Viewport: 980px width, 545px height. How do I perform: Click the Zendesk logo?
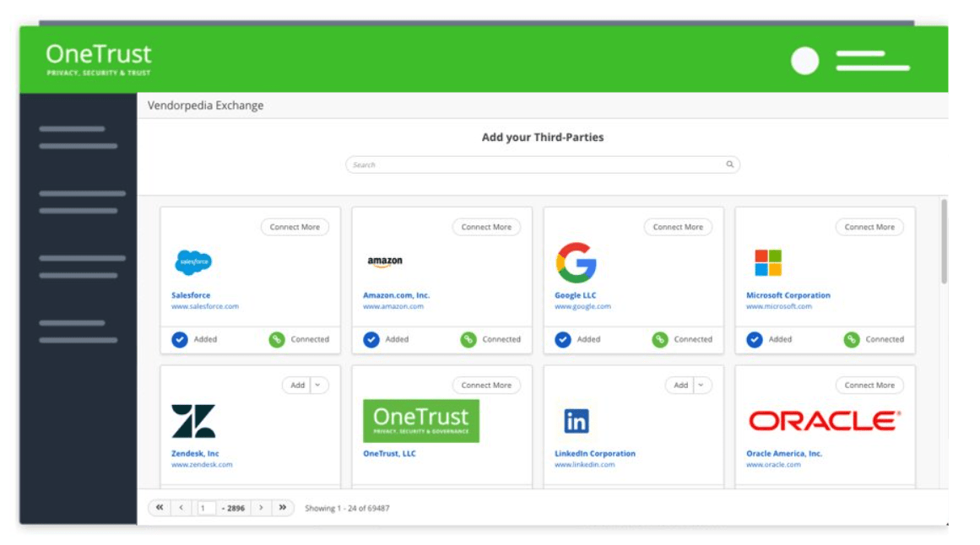(x=193, y=421)
